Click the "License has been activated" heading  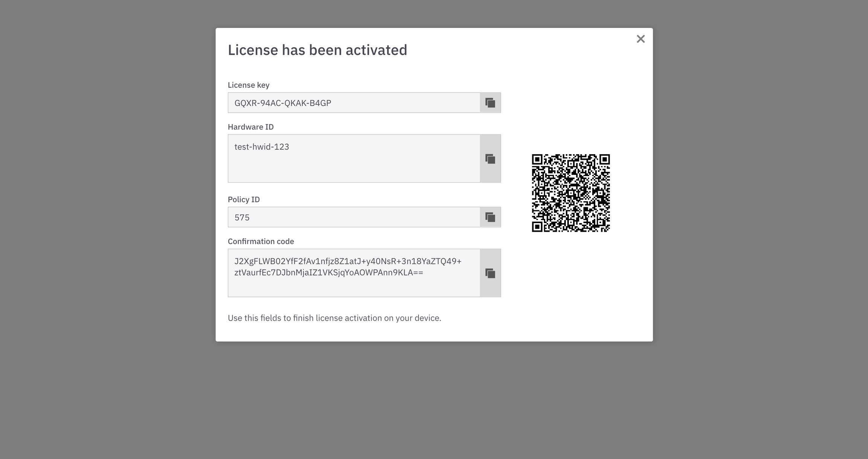tap(317, 50)
